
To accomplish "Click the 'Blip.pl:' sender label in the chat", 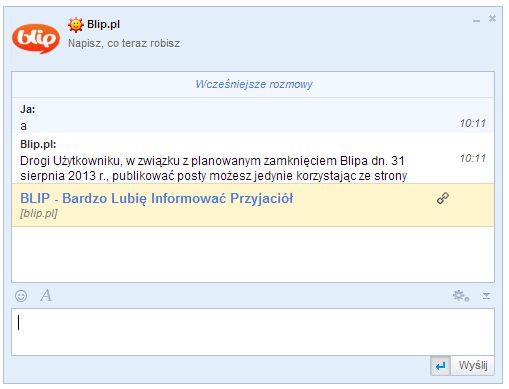I will [x=38, y=144].
